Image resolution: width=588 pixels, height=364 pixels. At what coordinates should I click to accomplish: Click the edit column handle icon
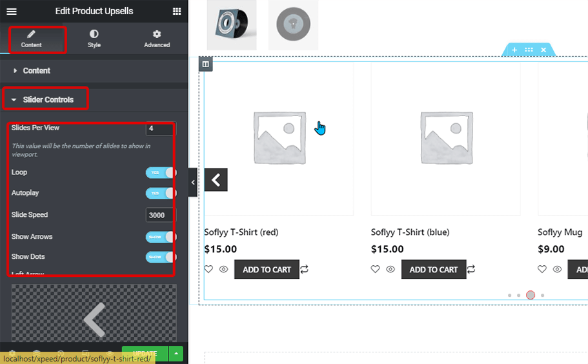coord(205,64)
